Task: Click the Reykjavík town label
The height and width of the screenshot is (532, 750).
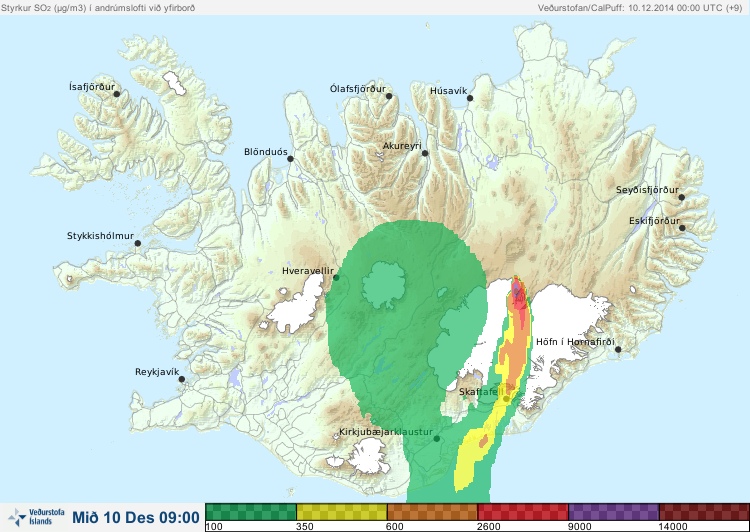Action: click(157, 372)
